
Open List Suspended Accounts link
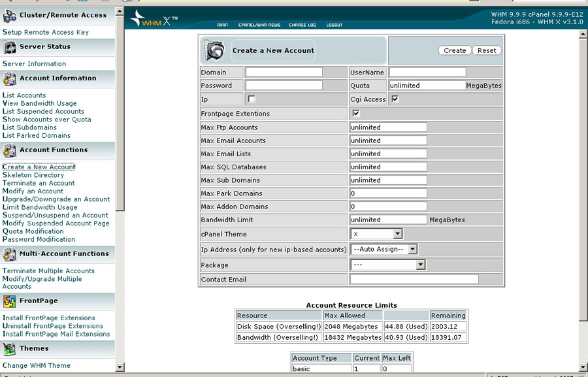[43, 112]
